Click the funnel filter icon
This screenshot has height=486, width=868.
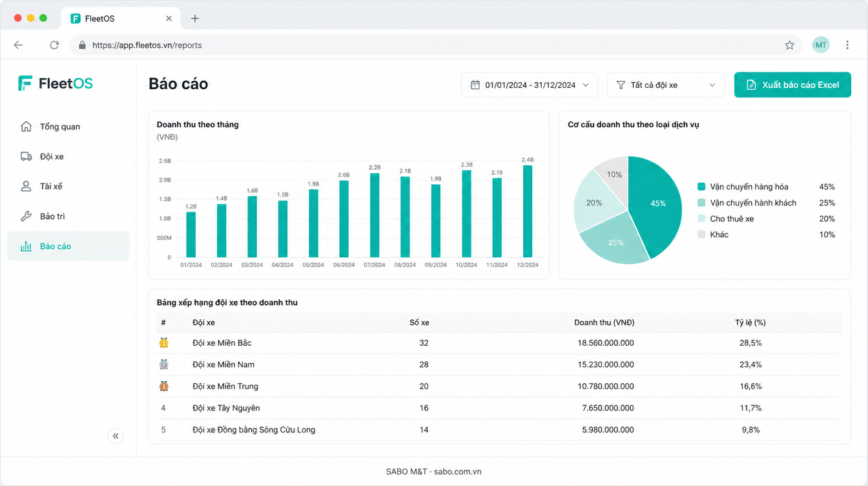point(621,85)
